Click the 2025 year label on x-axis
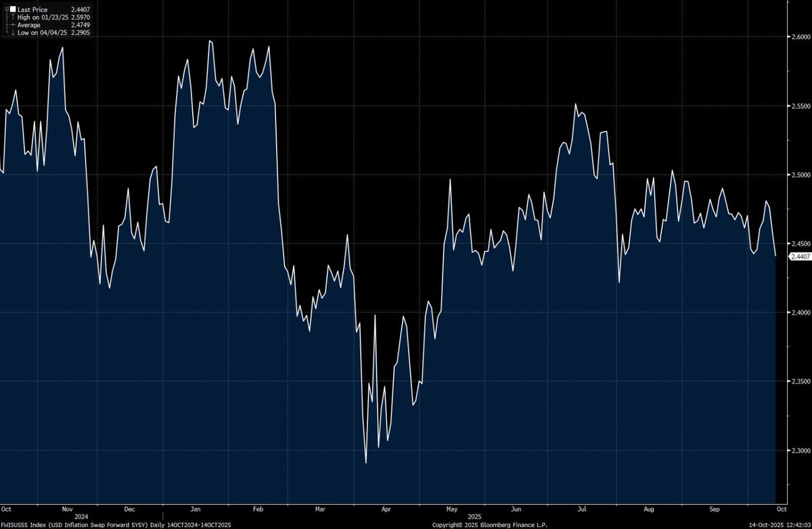The height and width of the screenshot is (529, 812). (x=474, y=515)
